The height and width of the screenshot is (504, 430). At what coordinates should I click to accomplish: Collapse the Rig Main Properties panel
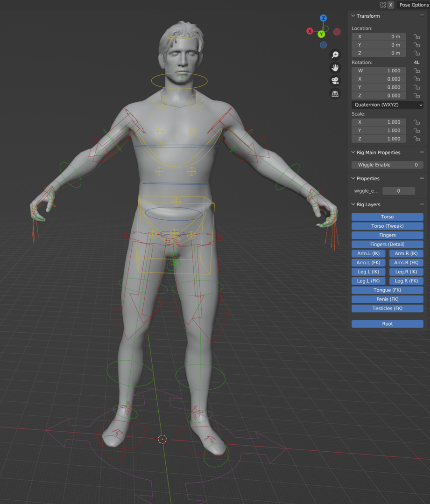(x=353, y=152)
